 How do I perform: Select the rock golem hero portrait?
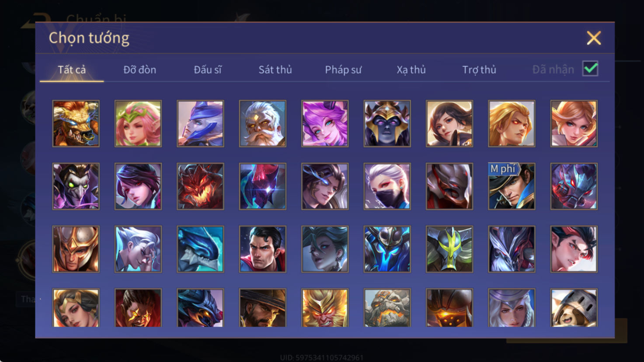pyautogui.click(x=387, y=307)
